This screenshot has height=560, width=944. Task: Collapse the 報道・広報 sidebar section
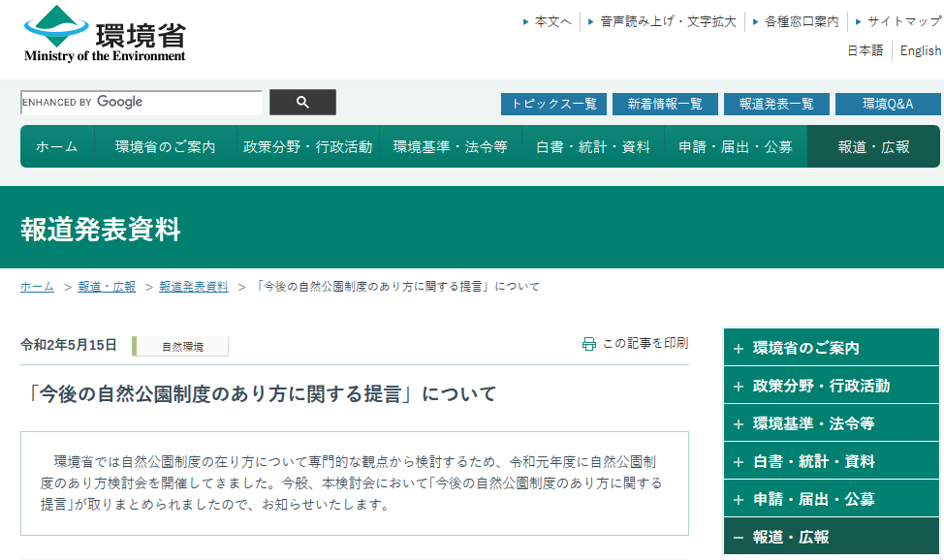pyautogui.click(x=831, y=536)
